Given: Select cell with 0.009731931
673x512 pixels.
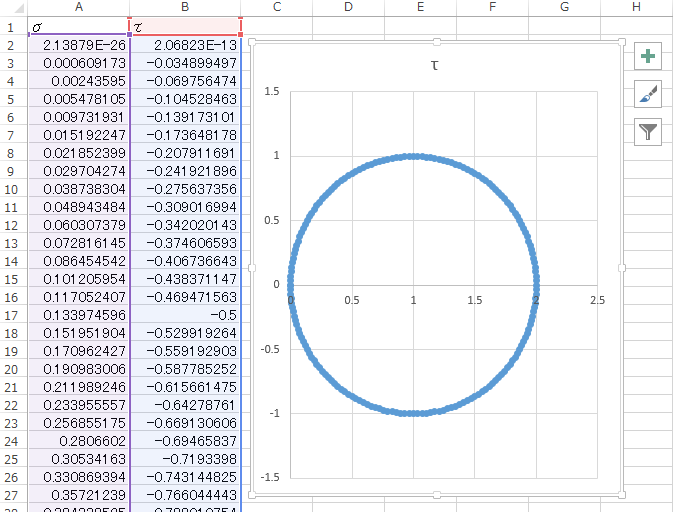Looking at the screenshot, I should [79, 117].
